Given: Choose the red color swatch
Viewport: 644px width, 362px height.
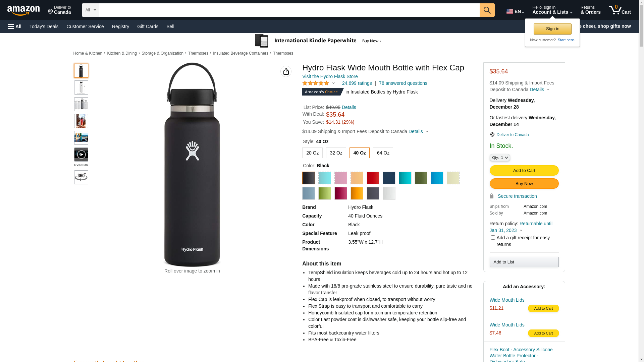Looking at the screenshot, I should point(373,178).
